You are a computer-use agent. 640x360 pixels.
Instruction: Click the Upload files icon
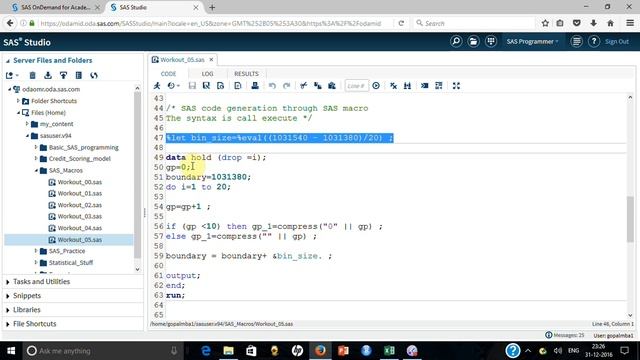point(63,75)
